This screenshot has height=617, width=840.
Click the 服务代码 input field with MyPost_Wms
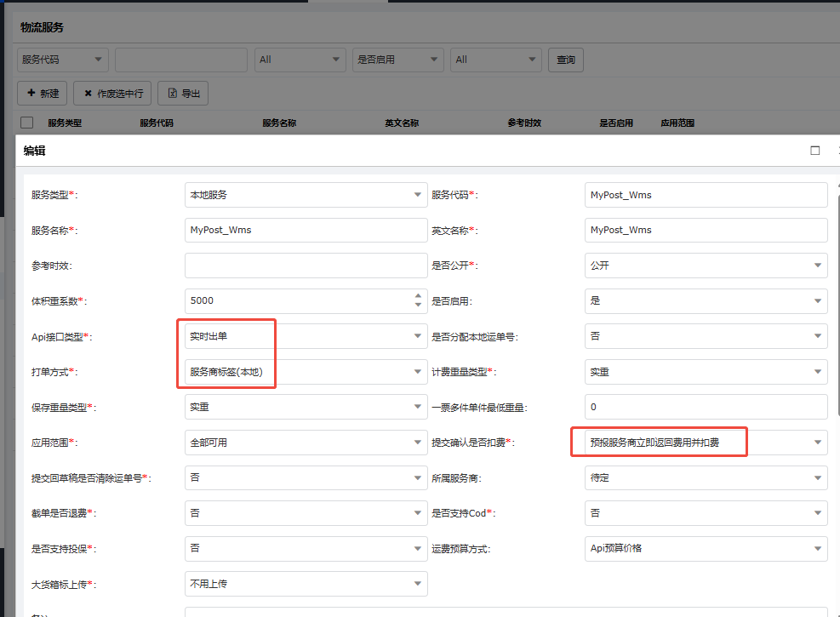706,195
